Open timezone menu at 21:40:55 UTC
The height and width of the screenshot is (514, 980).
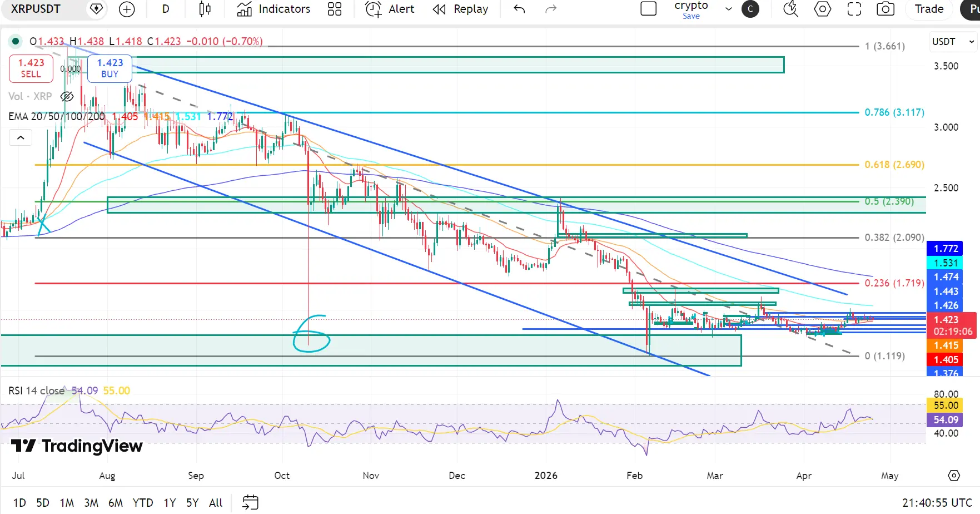(937, 503)
